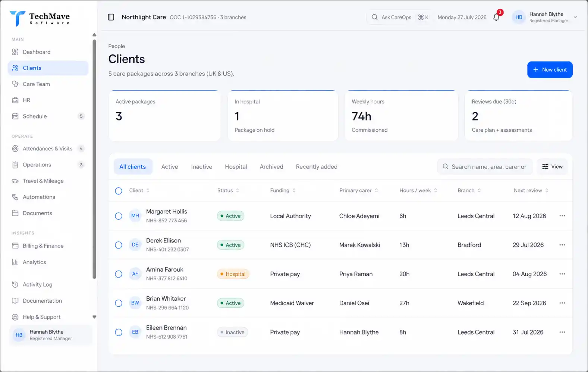Open the Activity Log

48,284
